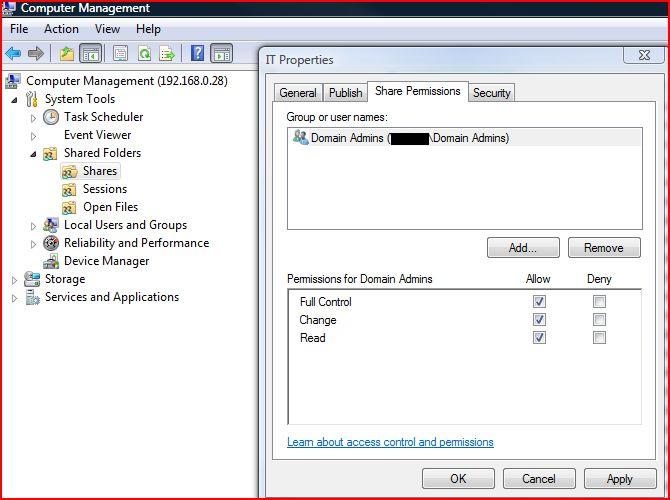The height and width of the screenshot is (500, 670).
Task: Expand the Event Viewer node
Action: coord(33,136)
